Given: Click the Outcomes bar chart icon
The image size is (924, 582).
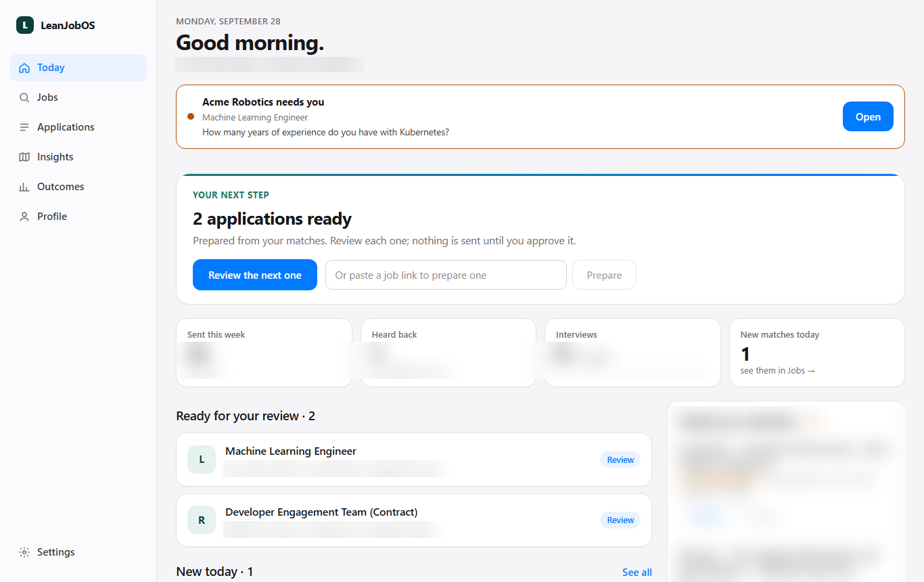Looking at the screenshot, I should click(24, 187).
